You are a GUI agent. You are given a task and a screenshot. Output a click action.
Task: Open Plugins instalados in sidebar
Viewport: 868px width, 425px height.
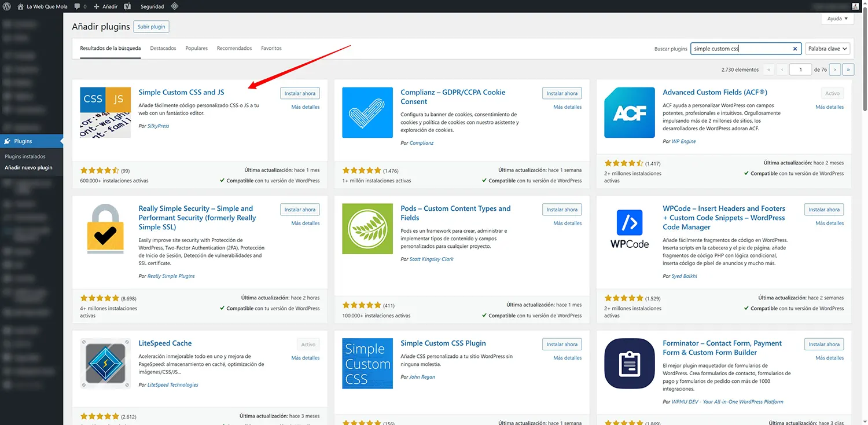tap(25, 156)
